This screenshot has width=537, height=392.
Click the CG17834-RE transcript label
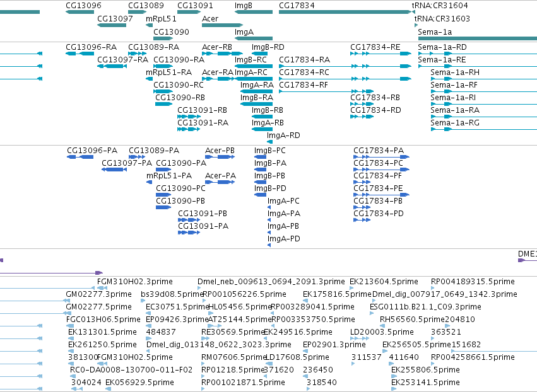pyautogui.click(x=375, y=47)
